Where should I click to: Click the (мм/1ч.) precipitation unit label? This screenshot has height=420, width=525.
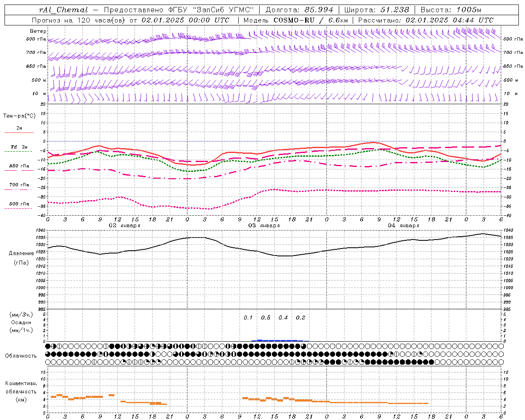(x=21, y=330)
